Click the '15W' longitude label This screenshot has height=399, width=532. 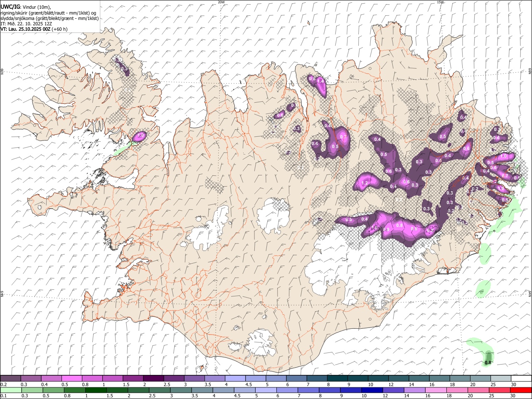click(x=440, y=2)
